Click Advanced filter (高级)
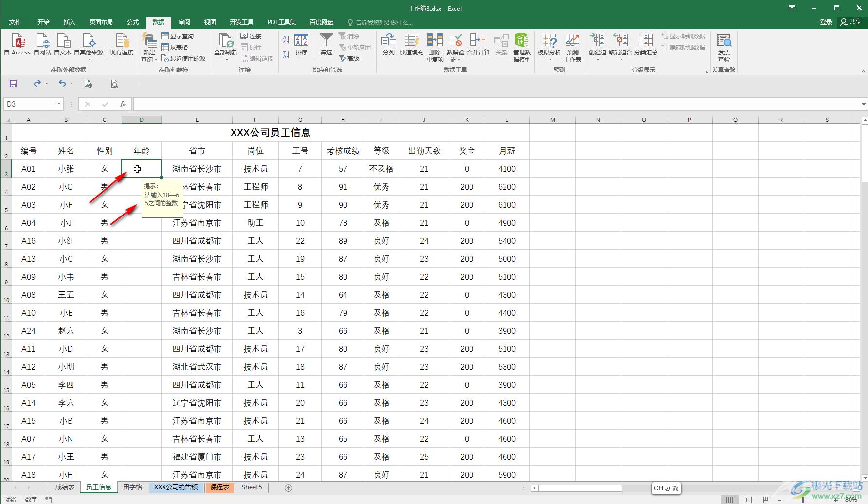Viewport: 868px width, 504px height. pos(349,58)
